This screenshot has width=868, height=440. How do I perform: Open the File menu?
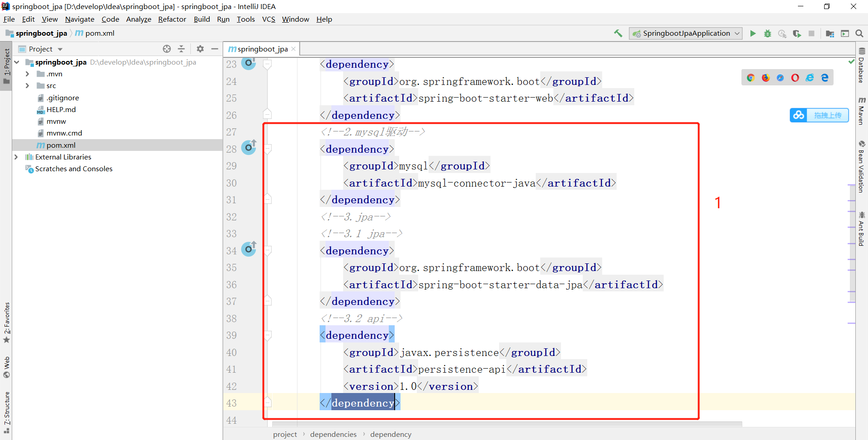click(x=9, y=19)
